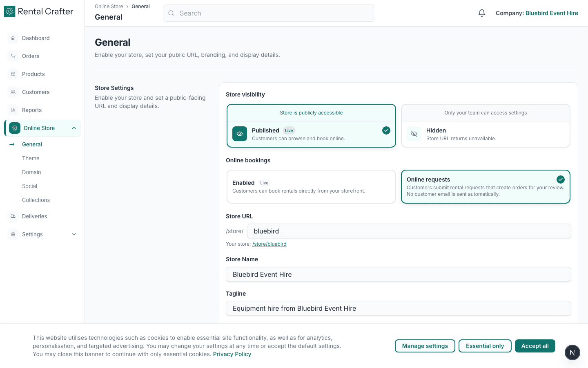588x368 pixels.
Task: Expand the Settings menu chevron
Action: click(x=74, y=234)
